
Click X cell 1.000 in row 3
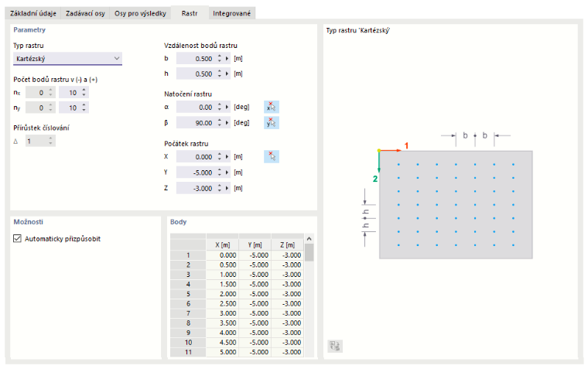pos(222,275)
